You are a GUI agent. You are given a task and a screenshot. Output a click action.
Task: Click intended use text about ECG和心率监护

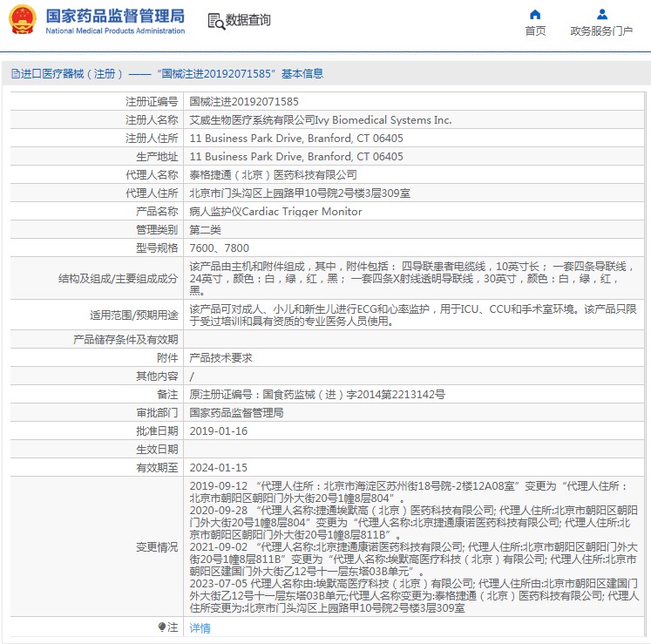coord(413,315)
